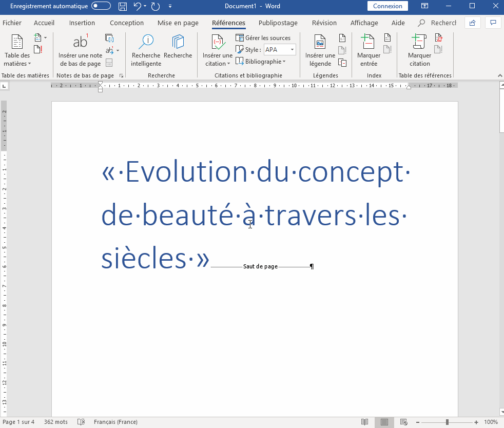Click the Undo arrow icon
504x428 pixels.
[x=137, y=6]
